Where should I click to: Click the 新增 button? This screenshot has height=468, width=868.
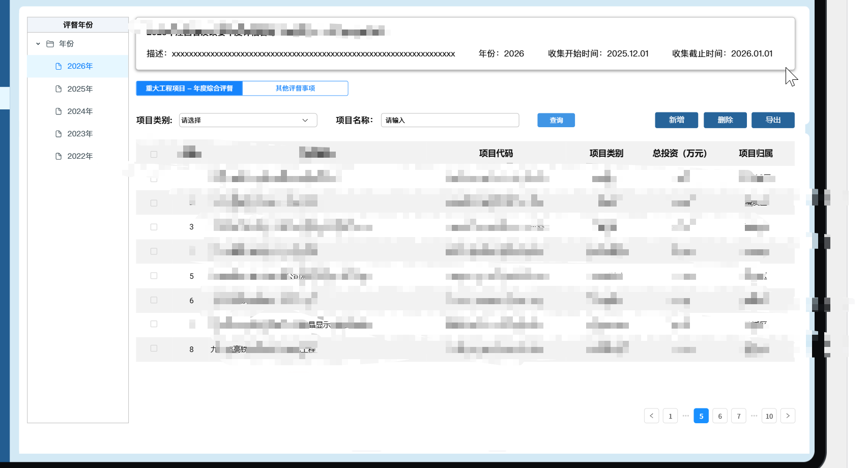676,120
